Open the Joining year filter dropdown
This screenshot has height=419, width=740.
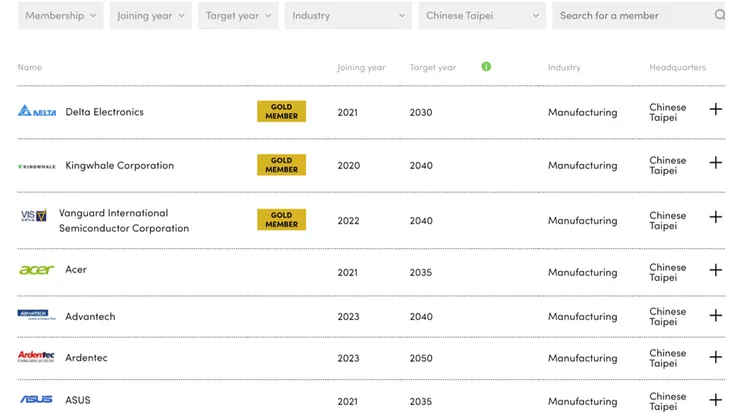tap(151, 16)
